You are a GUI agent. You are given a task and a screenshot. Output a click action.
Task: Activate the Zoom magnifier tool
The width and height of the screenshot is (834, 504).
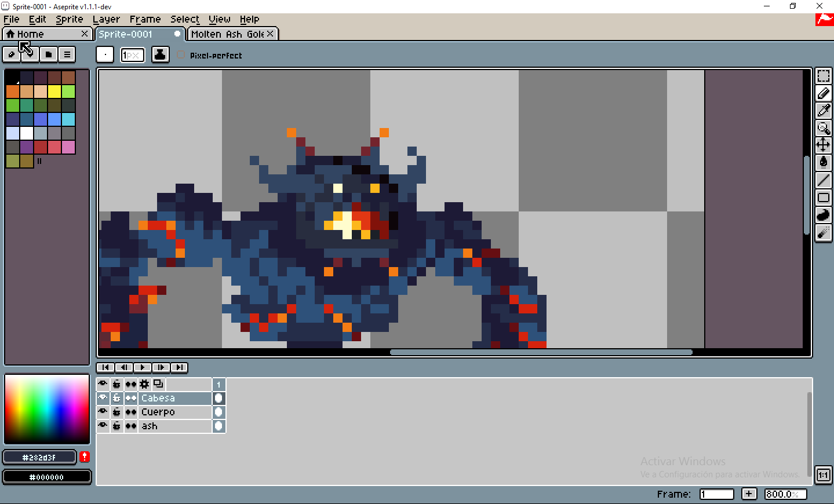tap(823, 128)
